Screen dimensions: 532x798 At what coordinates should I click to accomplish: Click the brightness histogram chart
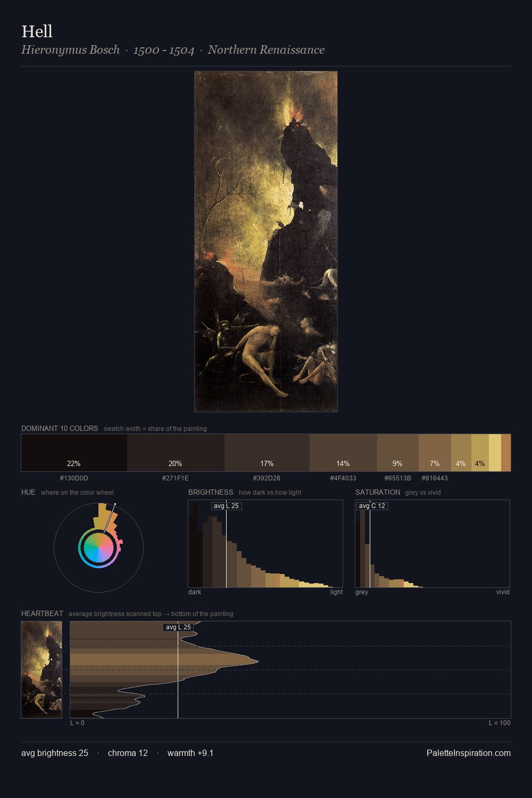pyautogui.click(x=265, y=544)
